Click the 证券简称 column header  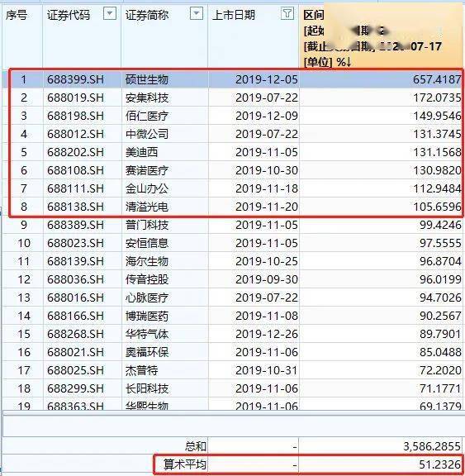tap(147, 15)
